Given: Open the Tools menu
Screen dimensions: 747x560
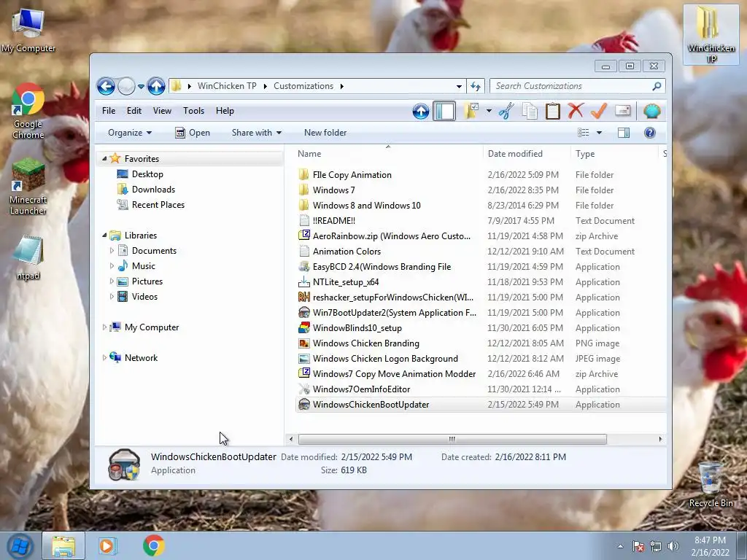Looking at the screenshot, I should pyautogui.click(x=193, y=111).
